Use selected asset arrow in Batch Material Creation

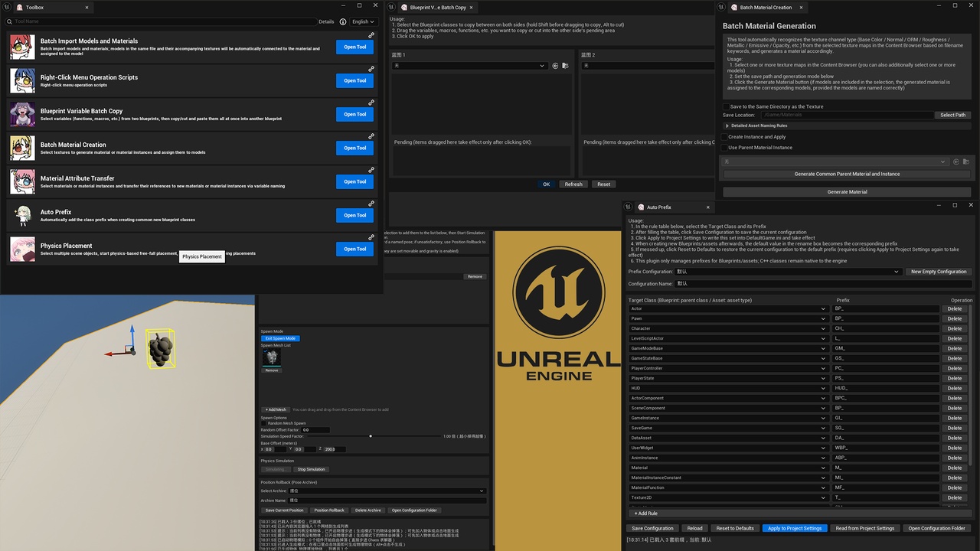pos(956,161)
